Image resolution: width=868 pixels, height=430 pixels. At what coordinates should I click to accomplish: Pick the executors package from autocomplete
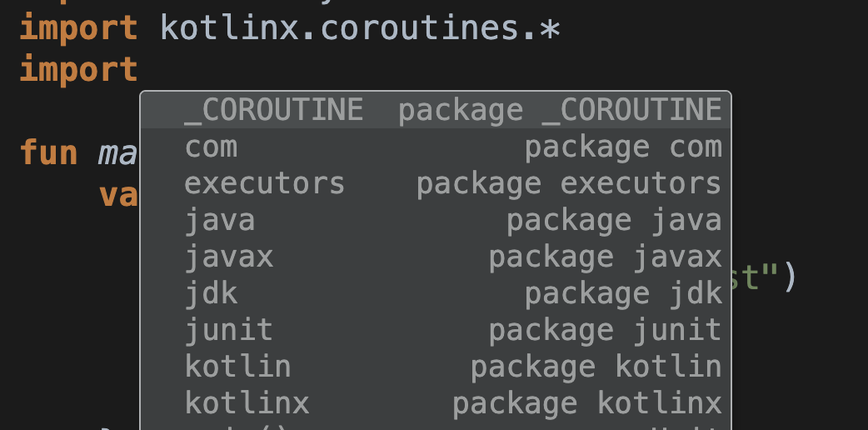tap(436, 183)
